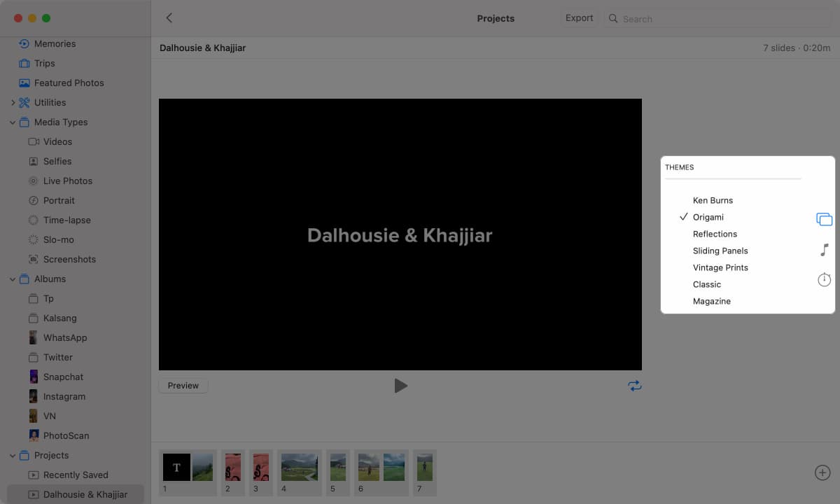Select slide 4 thumbnail
840x504 pixels.
tap(300, 467)
